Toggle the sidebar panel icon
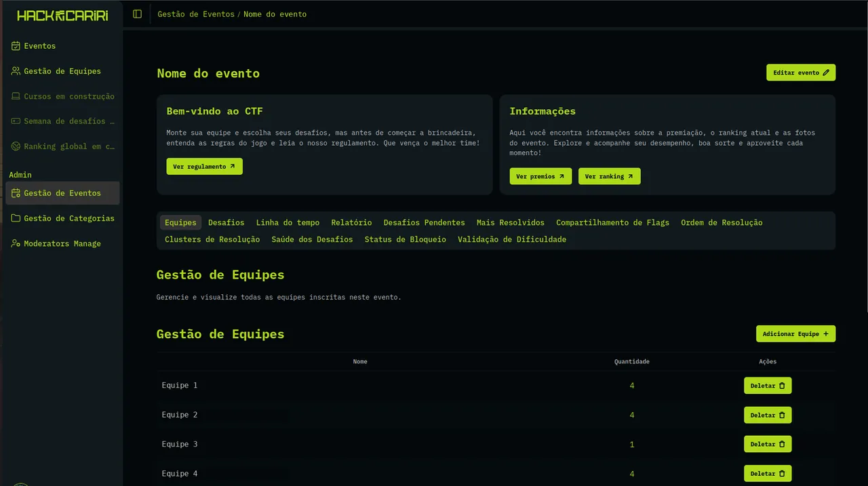The image size is (868, 486). (138, 14)
